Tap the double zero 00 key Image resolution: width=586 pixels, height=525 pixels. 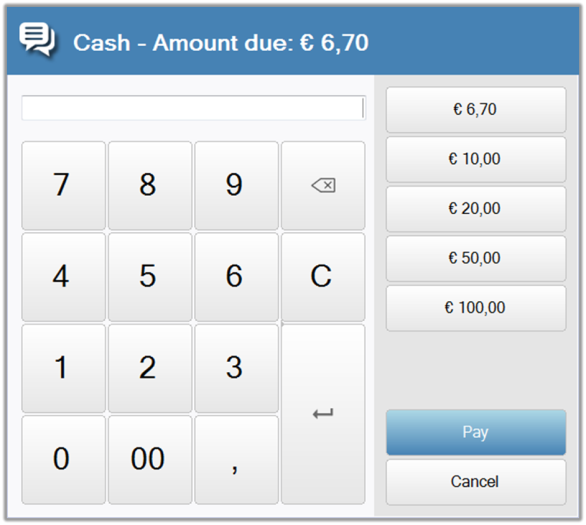[150, 460]
